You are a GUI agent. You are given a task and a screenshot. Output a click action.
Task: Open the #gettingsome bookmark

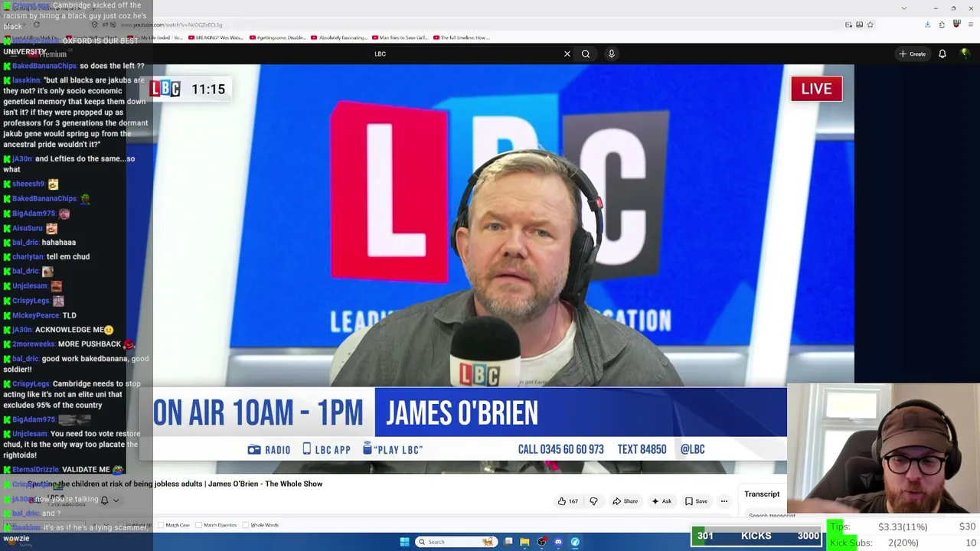276,37
